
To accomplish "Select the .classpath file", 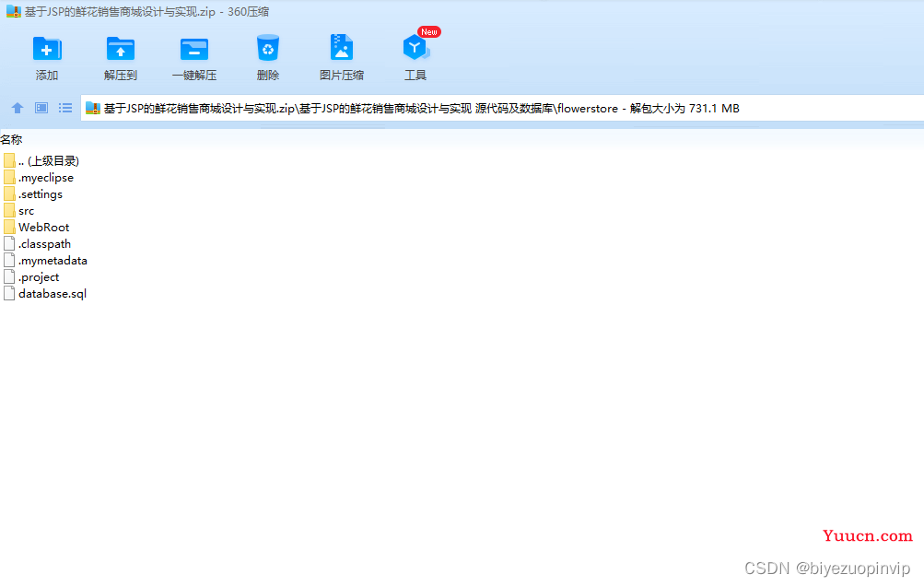I will coord(37,243).
